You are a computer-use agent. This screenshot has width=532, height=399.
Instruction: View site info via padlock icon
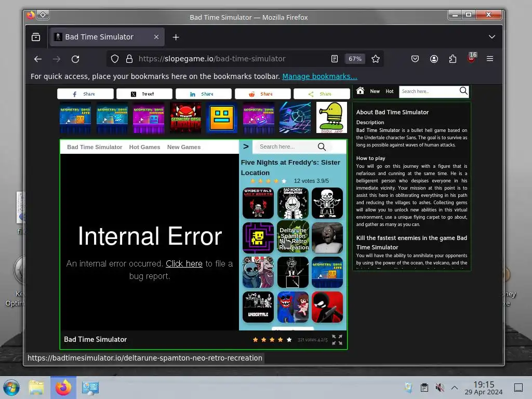(129, 59)
